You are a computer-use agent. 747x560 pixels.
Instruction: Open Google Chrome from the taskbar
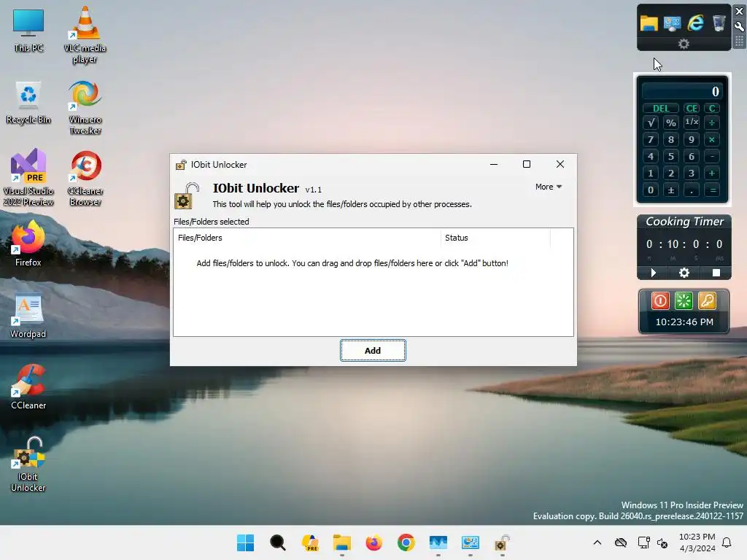click(406, 542)
